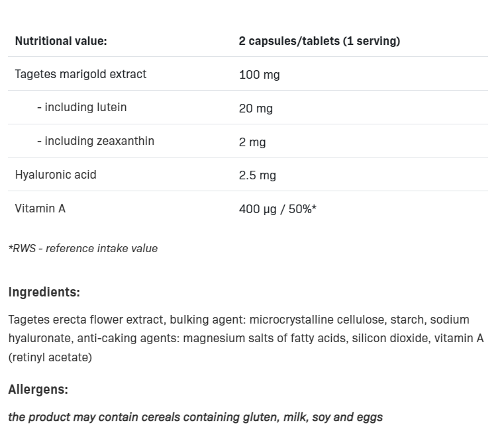
Task: Click the "Ingredients:" heading
Action: click(x=44, y=292)
